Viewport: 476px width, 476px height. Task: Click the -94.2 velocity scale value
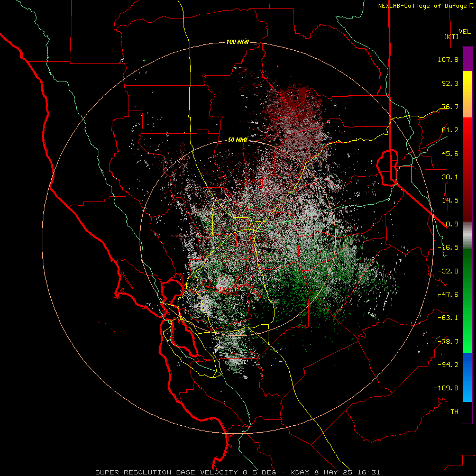coord(448,365)
